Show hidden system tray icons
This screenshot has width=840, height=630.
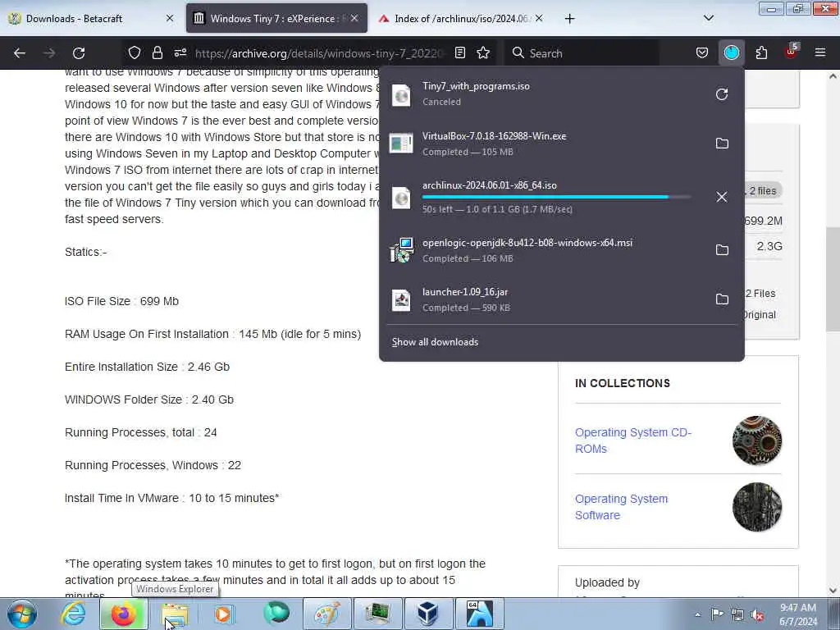coord(697,614)
